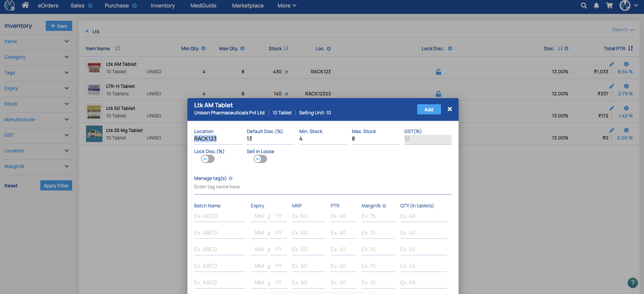Click the Default Disc.(%) field
This screenshot has height=294, width=644.
pyautogui.click(x=270, y=139)
